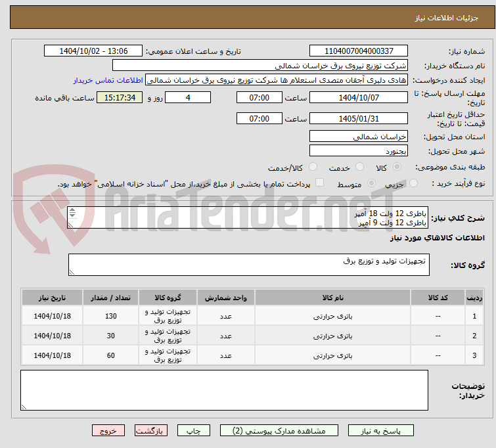Click date 1404/10/18 in row 1
496x448 pixels.
[x=52, y=316]
